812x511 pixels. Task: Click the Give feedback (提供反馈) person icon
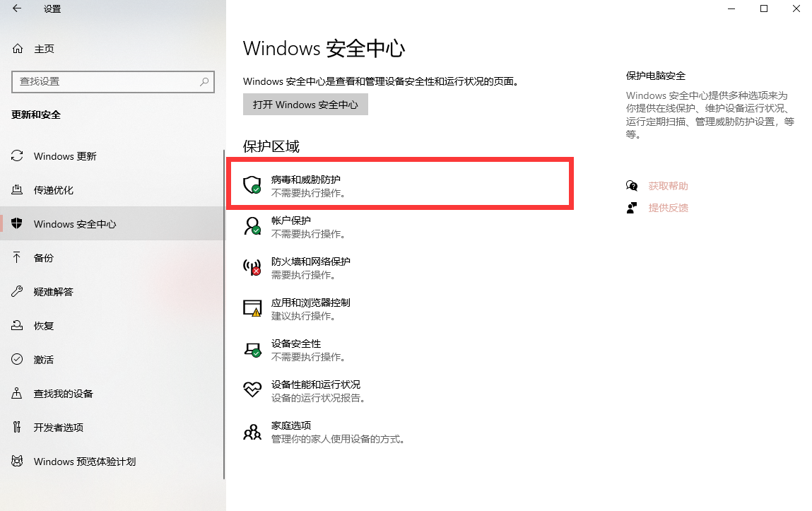point(632,208)
